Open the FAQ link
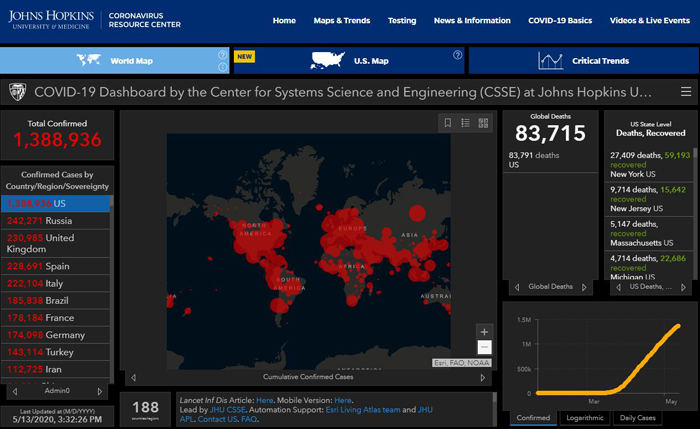The width and height of the screenshot is (700, 429). [x=249, y=419]
